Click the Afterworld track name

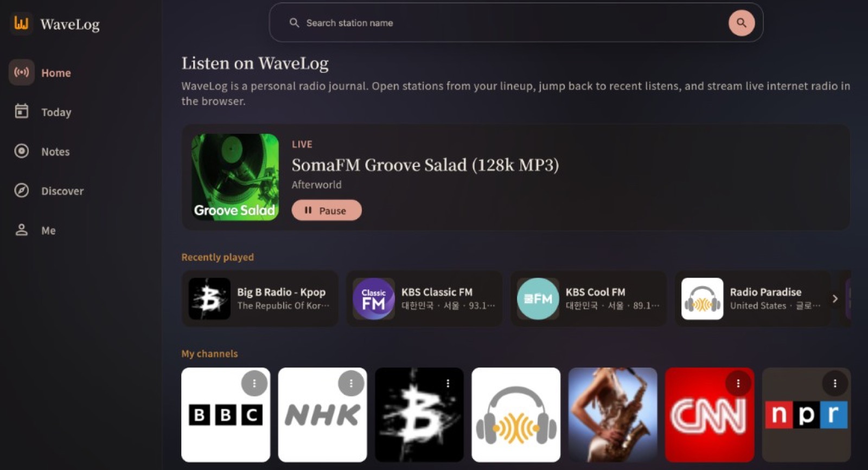click(317, 185)
